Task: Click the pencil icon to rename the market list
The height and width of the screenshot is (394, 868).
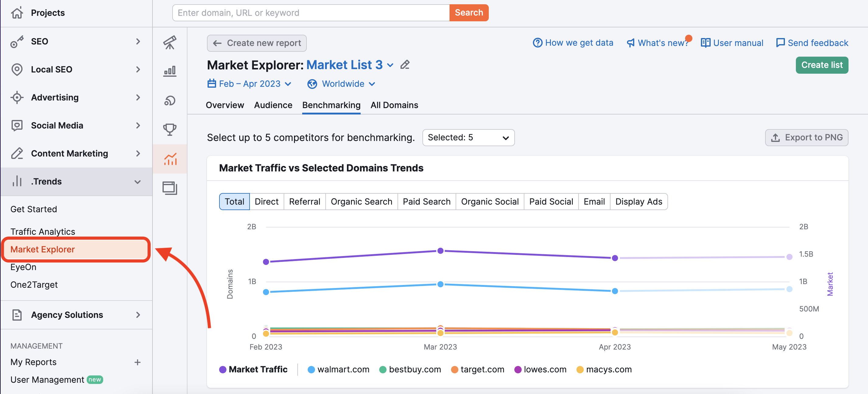Action: pos(405,65)
